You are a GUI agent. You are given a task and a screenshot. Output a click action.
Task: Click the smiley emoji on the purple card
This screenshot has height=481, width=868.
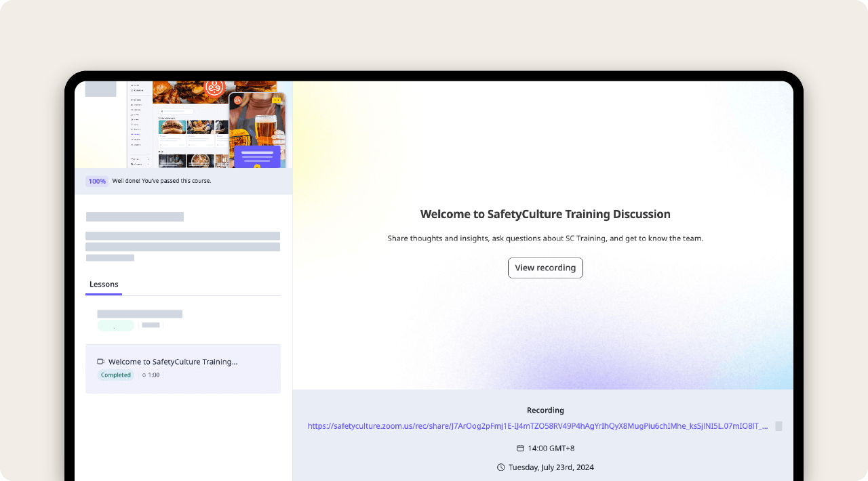pyautogui.click(x=257, y=166)
